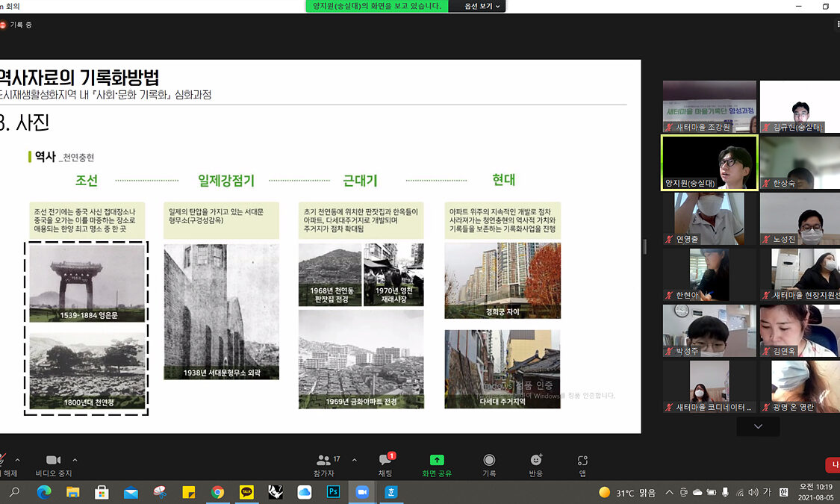
Task: Open KakaoTalk from the taskbar
Action: tap(246, 492)
